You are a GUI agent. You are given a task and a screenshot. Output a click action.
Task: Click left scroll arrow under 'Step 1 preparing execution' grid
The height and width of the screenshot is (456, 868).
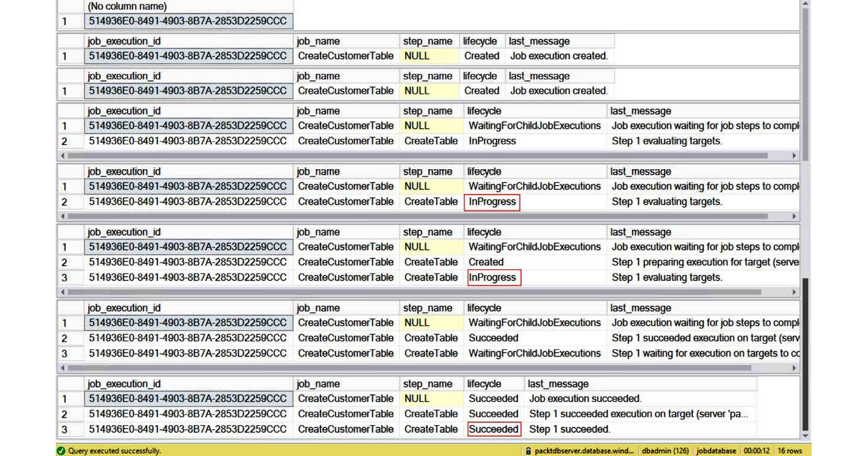62,292
